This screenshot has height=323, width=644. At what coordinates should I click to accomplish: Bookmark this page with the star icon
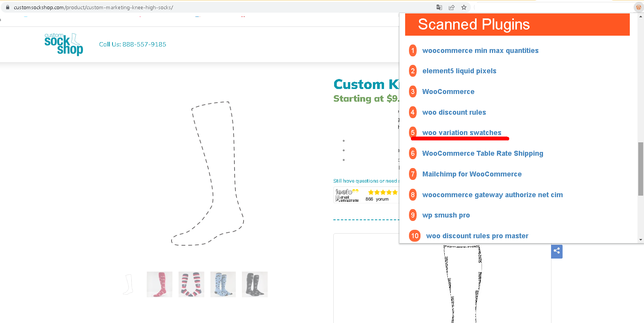[464, 7]
